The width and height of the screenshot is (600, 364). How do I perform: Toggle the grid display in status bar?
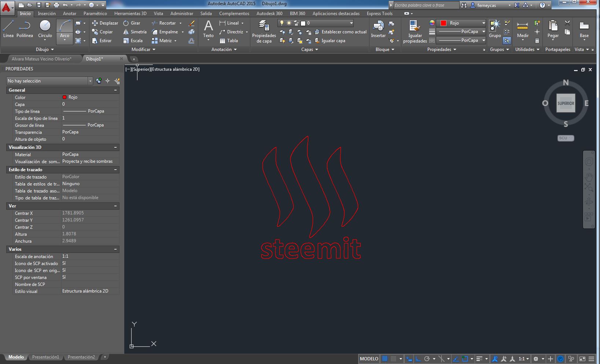(384, 359)
